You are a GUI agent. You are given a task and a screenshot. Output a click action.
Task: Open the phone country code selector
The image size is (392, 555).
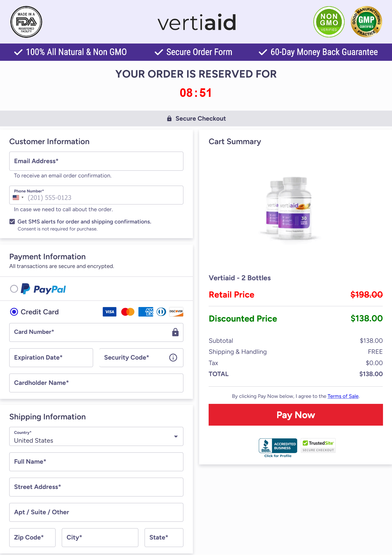click(18, 197)
